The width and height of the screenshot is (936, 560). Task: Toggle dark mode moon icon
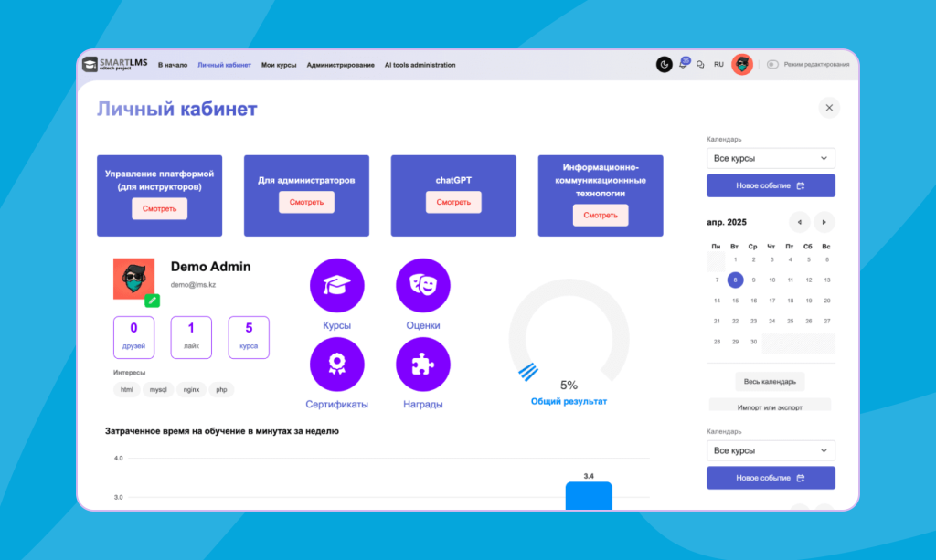[x=664, y=65]
